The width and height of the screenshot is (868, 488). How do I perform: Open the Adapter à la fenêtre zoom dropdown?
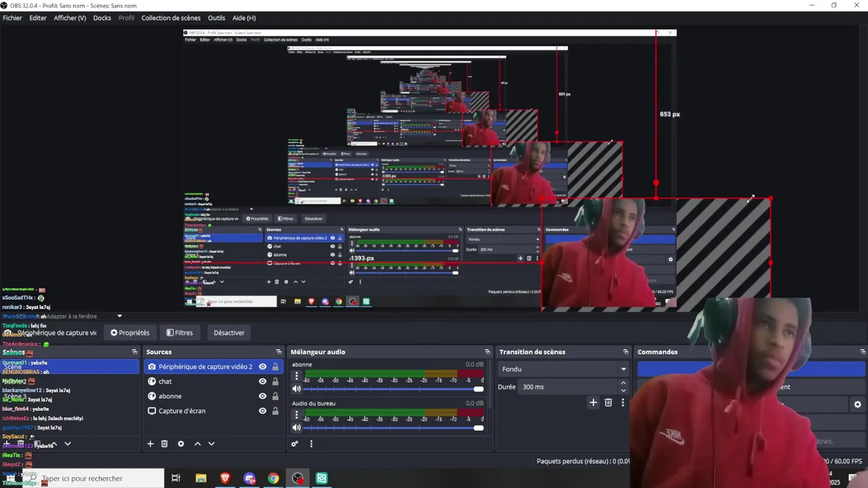pyautogui.click(x=119, y=316)
